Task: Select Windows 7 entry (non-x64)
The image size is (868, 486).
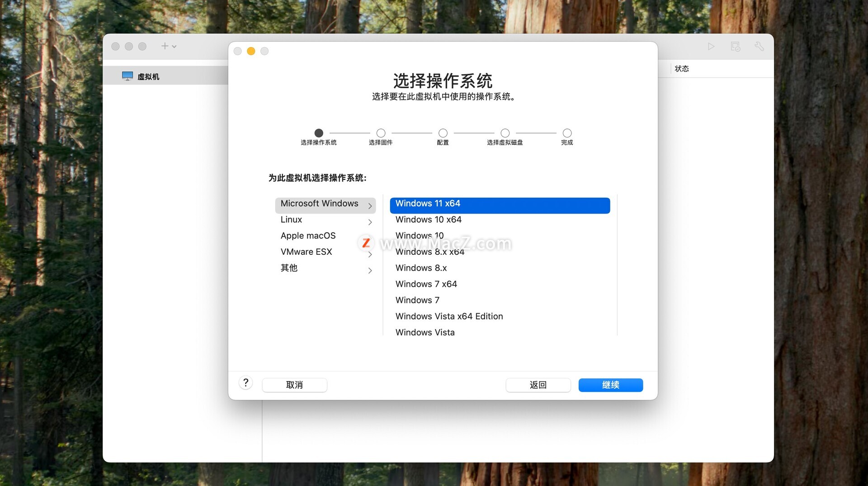Action: click(x=500, y=300)
